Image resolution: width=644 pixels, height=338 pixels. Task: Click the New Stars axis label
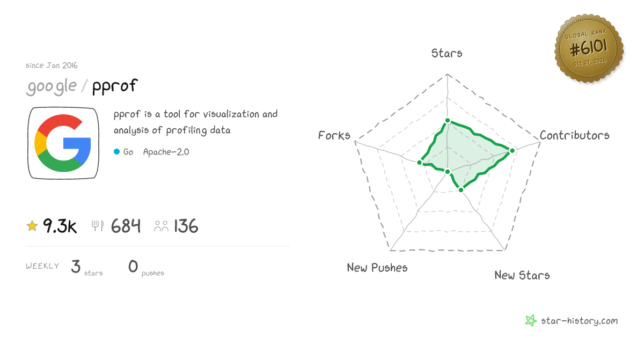[x=522, y=275]
